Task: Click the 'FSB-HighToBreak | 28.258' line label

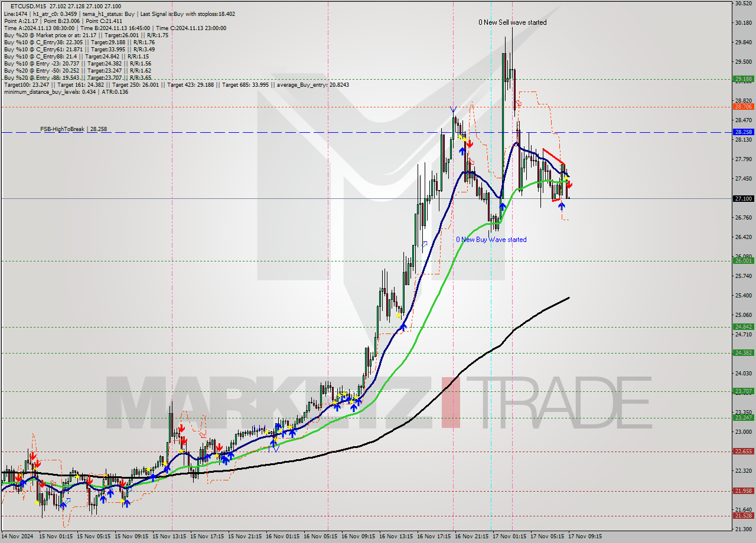Action: [73, 129]
